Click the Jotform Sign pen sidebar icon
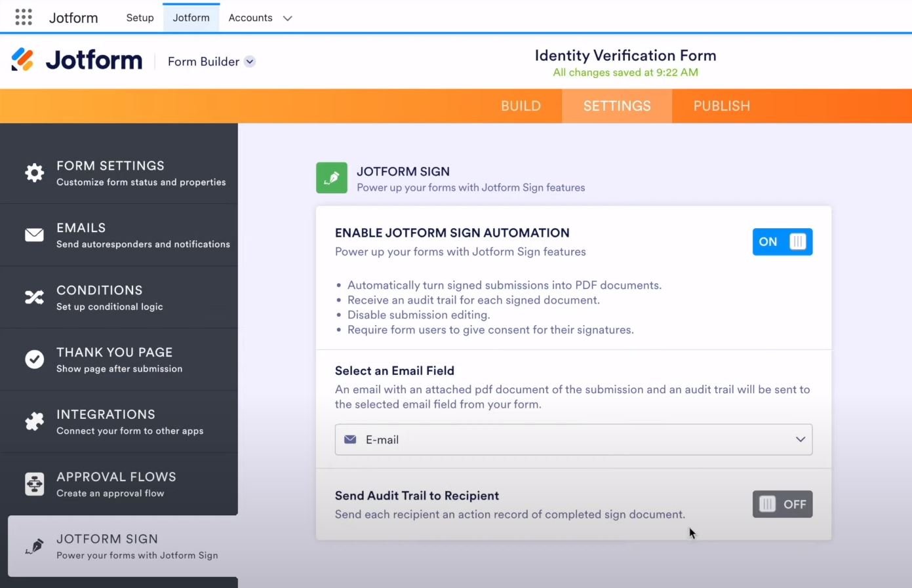 [x=34, y=546]
